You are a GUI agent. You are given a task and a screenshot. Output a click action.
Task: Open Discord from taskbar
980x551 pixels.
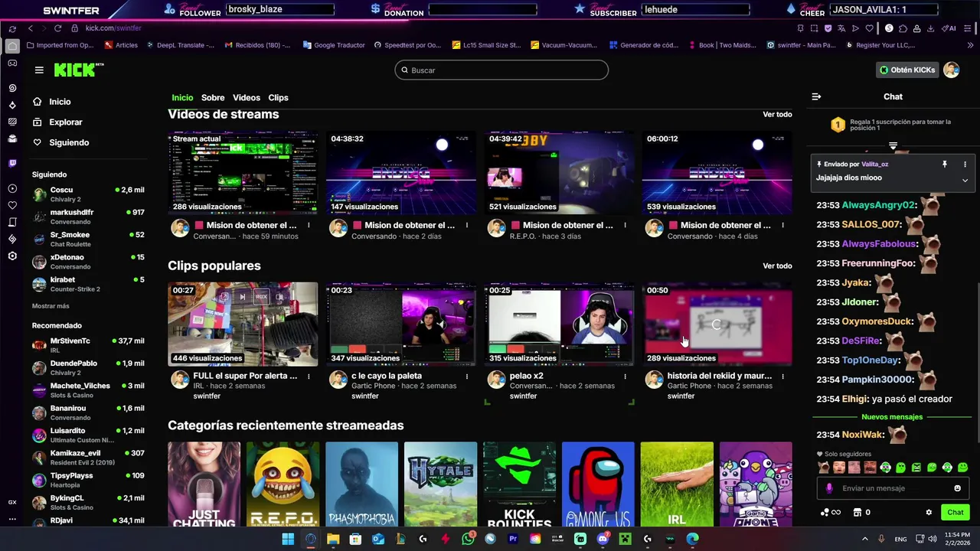point(603,539)
